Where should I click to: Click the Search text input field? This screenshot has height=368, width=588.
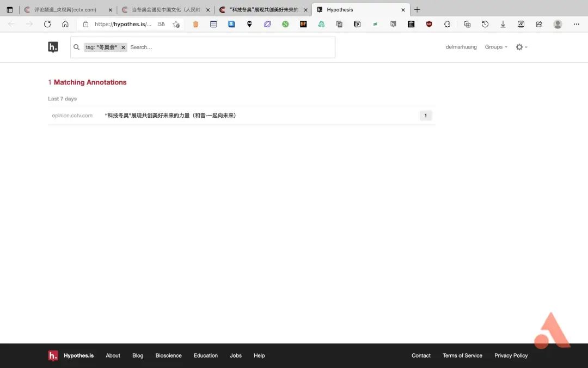[x=231, y=47]
